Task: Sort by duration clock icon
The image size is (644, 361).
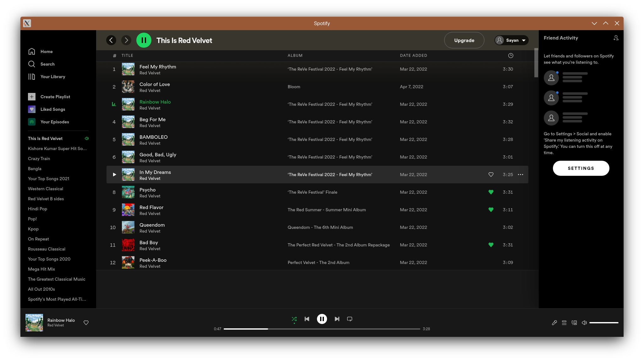Action: point(511,56)
